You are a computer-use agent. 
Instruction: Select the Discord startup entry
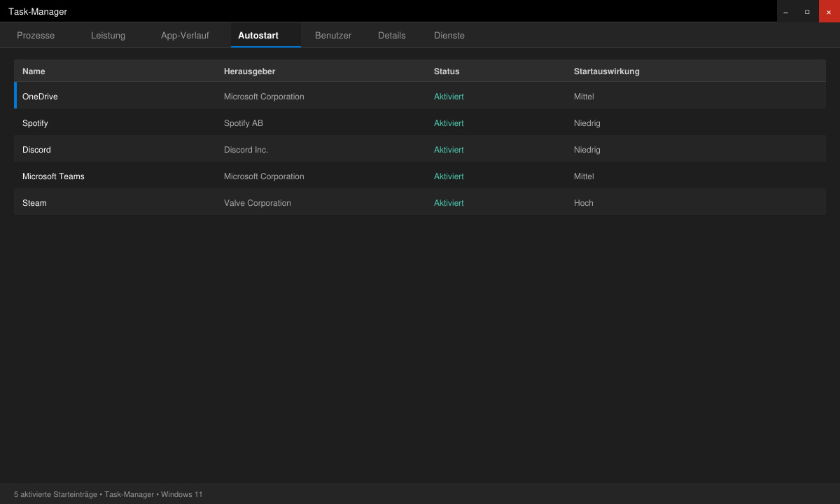[420, 149]
